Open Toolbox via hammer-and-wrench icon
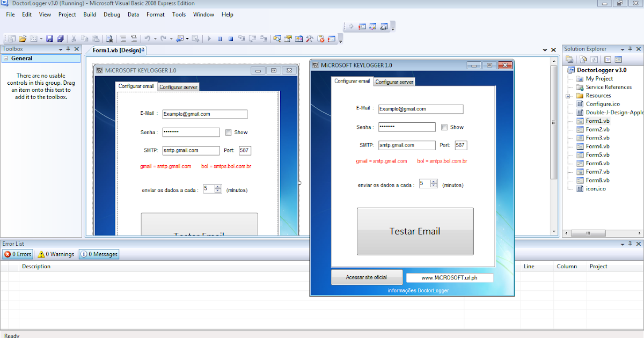The width and height of the screenshot is (644, 338). pyautogui.click(x=310, y=39)
